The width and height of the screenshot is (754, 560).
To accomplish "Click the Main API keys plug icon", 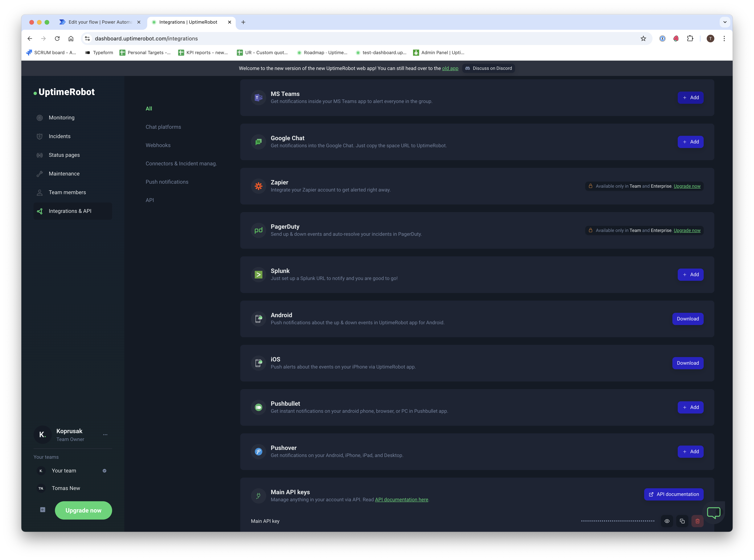I will click(258, 496).
